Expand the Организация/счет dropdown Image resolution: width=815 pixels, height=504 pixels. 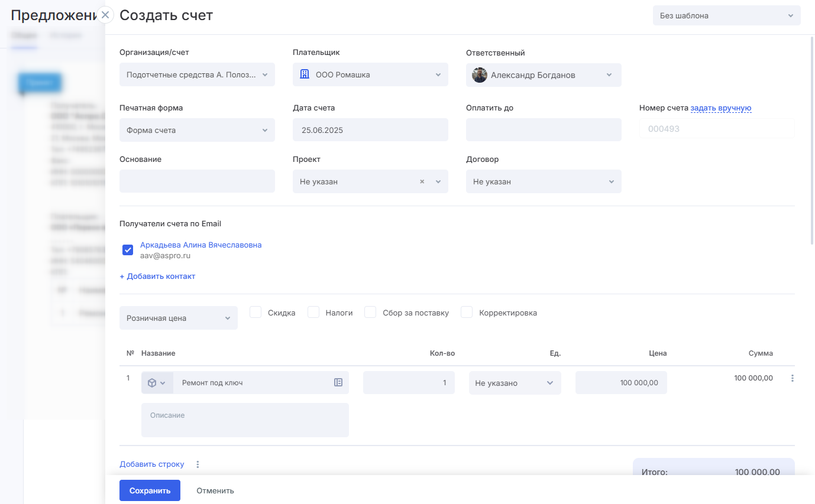(197, 75)
